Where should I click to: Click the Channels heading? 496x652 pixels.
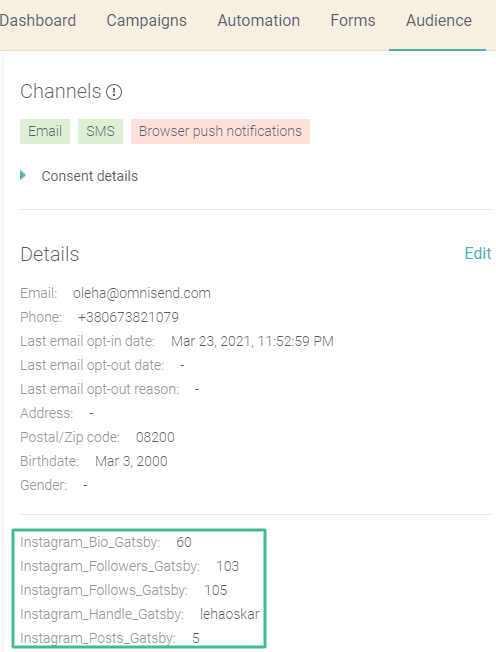(x=61, y=91)
